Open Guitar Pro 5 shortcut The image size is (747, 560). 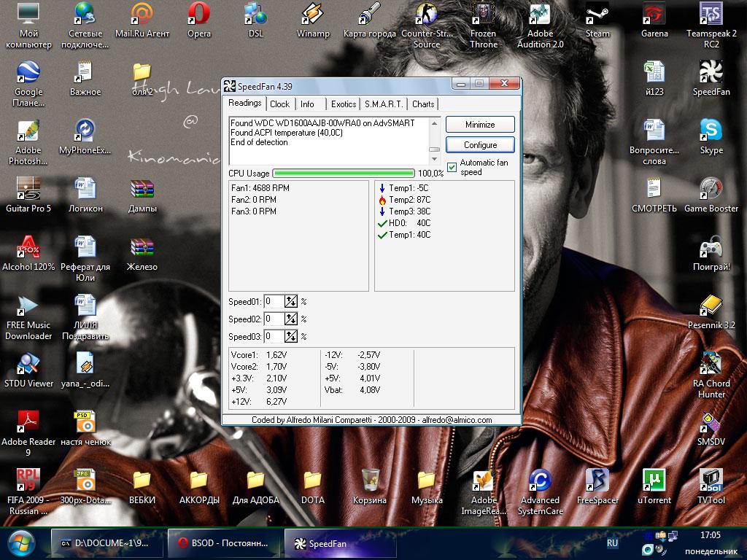(28, 189)
